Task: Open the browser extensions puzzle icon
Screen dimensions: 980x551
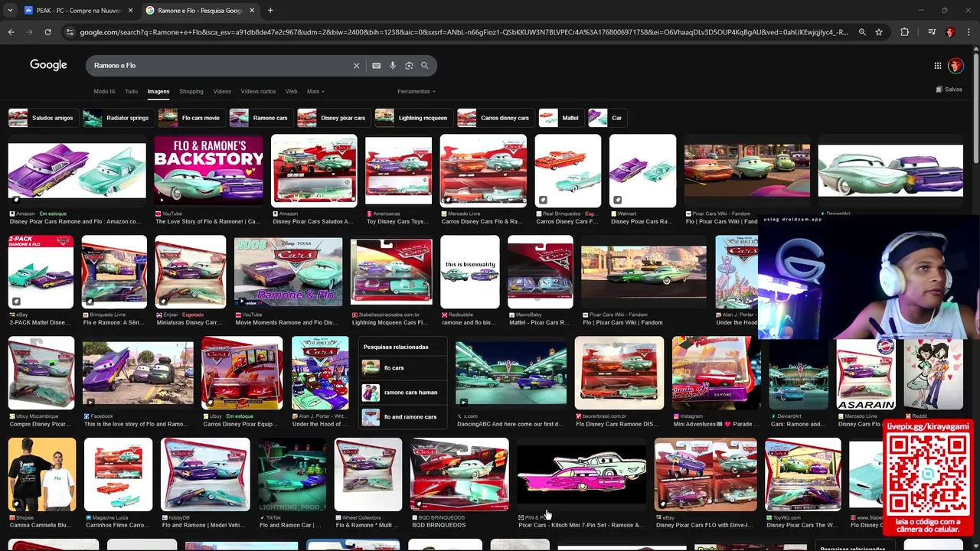Action: 905,32
